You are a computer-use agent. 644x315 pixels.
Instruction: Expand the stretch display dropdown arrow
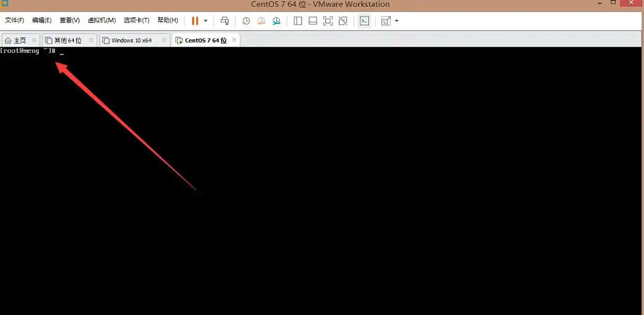tap(397, 21)
